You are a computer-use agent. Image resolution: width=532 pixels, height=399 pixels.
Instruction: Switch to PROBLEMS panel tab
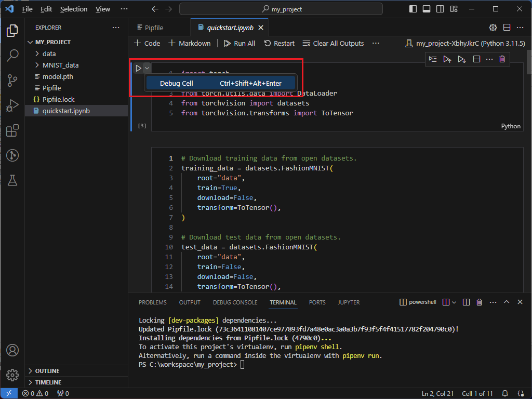point(152,302)
